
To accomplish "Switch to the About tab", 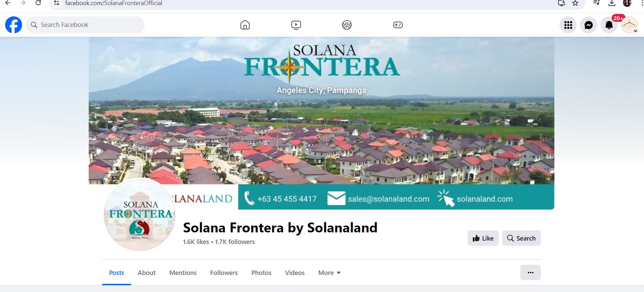I will coord(146,273).
